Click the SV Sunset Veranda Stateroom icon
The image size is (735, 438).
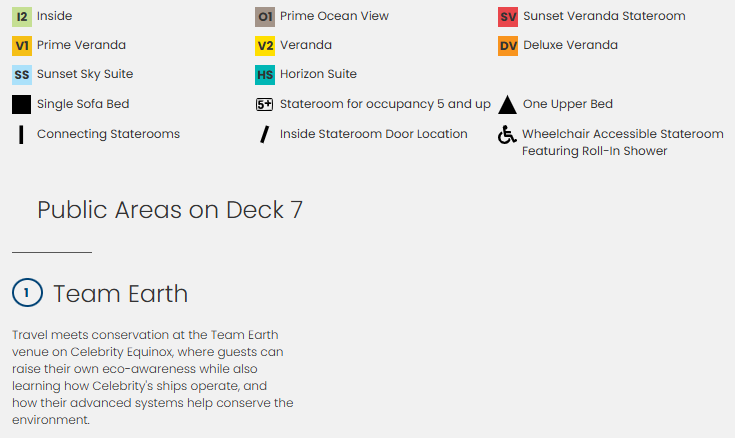[x=508, y=16]
